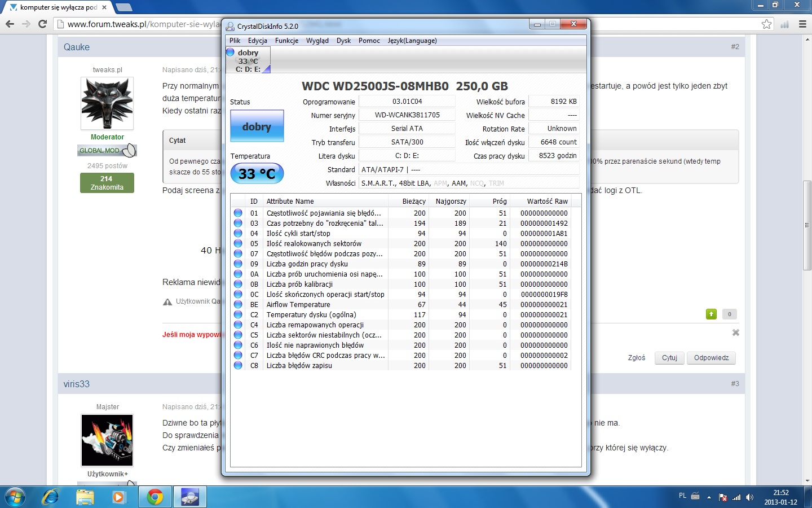
Task: Click the '8523 godzin' power-on hours field
Action: [x=554, y=155]
